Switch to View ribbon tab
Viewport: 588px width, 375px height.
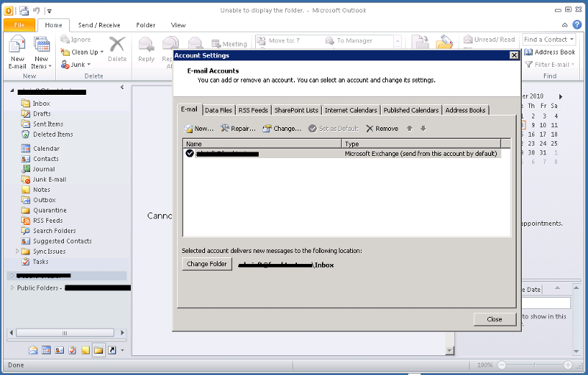pyautogui.click(x=178, y=25)
